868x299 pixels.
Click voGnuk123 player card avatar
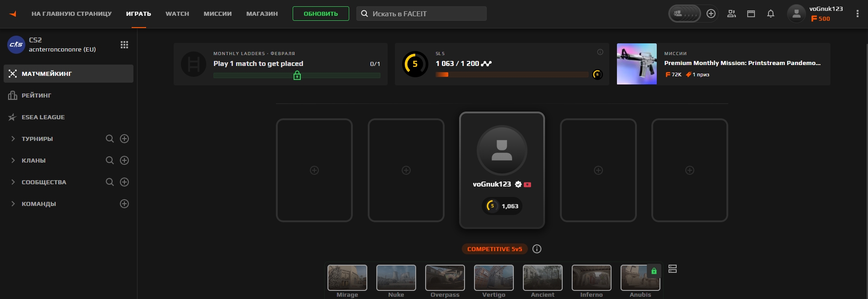tap(502, 150)
